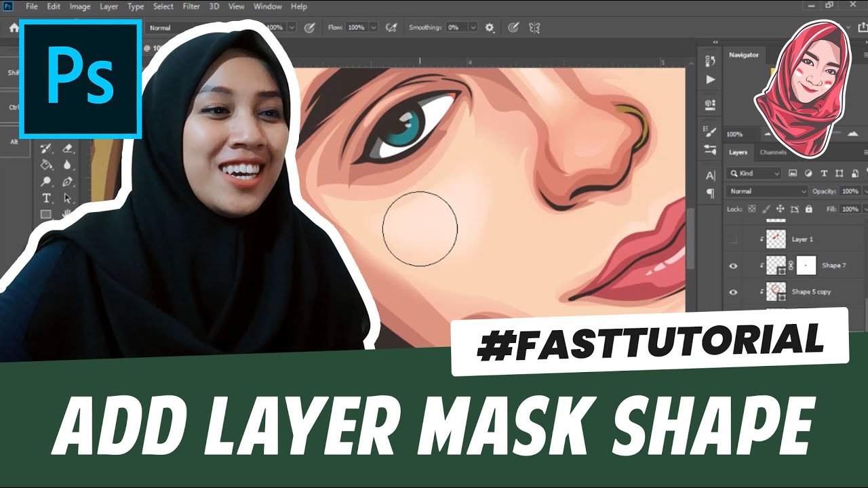The image size is (868, 488).
Task: Open the Image menu
Action: 80,6
